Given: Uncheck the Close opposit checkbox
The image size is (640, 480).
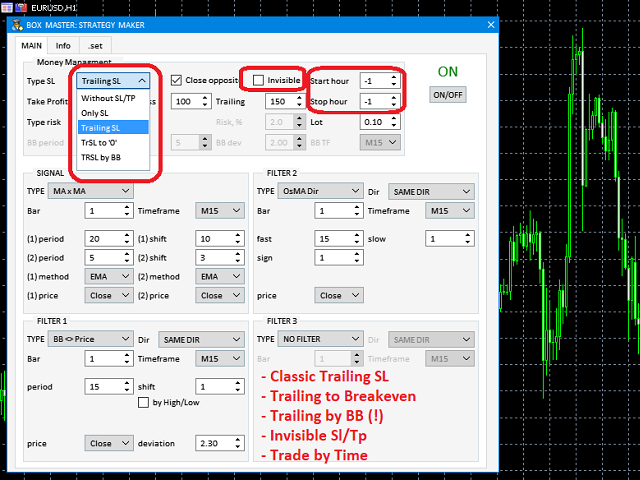Looking at the screenshot, I should (x=176, y=80).
